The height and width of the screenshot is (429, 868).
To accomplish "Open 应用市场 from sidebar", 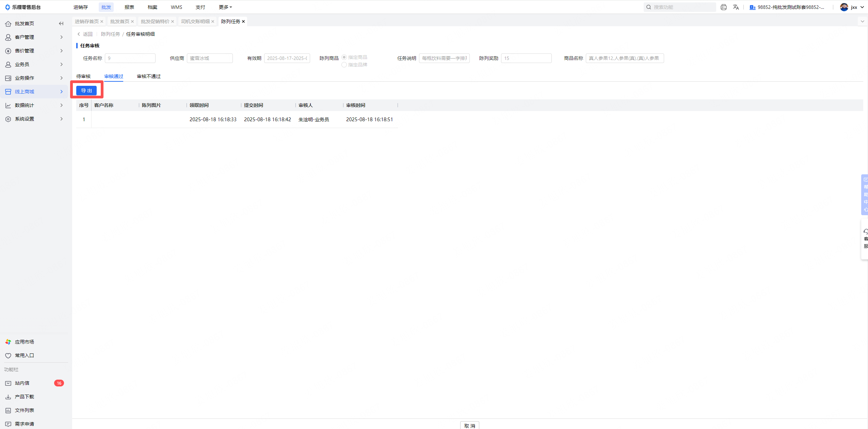I will click(x=24, y=342).
